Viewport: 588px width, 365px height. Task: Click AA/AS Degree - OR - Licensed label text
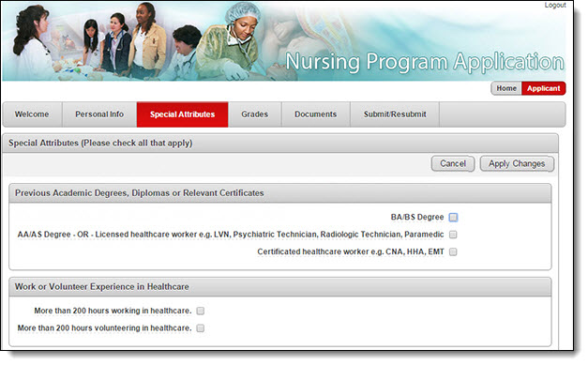click(x=231, y=235)
